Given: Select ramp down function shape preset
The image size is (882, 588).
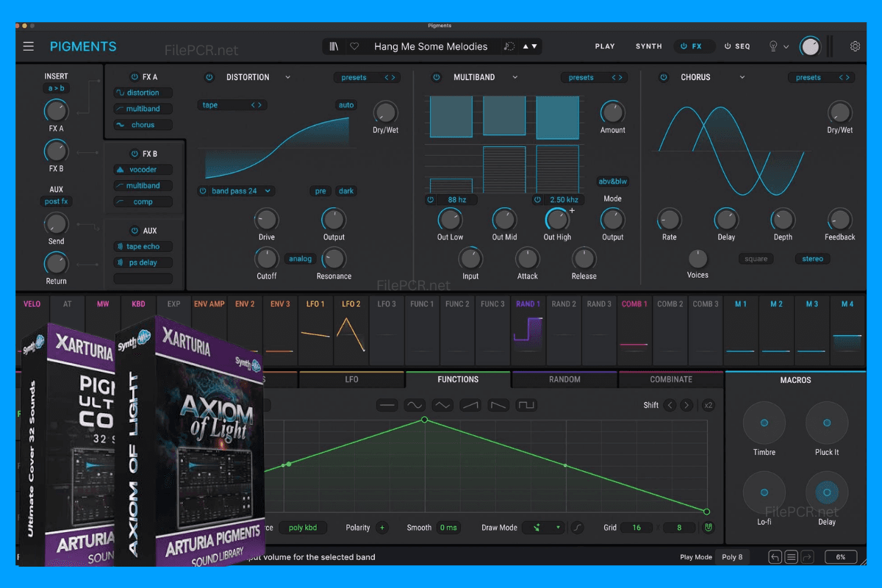Looking at the screenshot, I should pos(498,405).
